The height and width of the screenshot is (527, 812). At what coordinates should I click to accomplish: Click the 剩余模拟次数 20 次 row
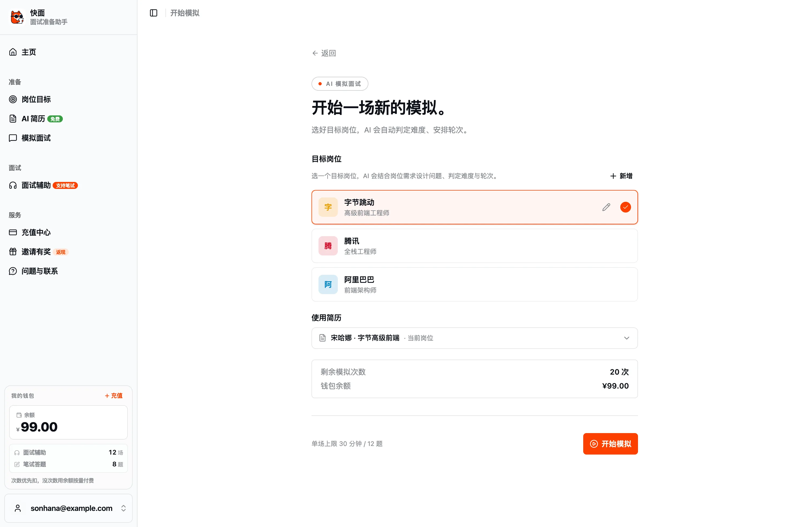pyautogui.click(x=474, y=372)
